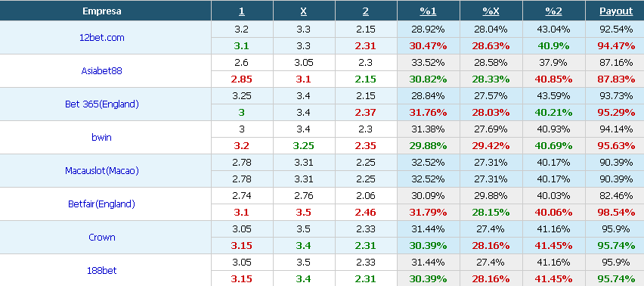Select Asiabet88's red 2.85 home odds
Viewport: 644px width, 286px height.
[242, 79]
